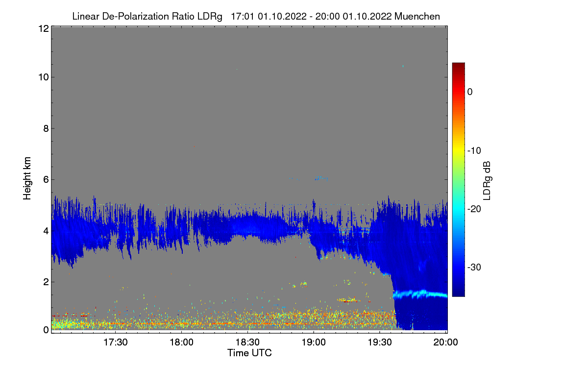
Task: Click the 19:00 time tick label
Action: coord(314,342)
